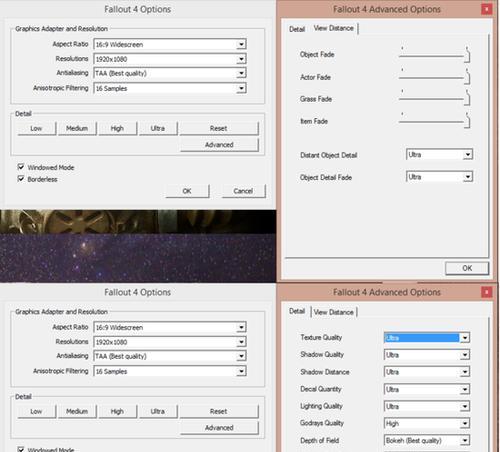Open Advanced settings from upper Options window
Viewport: 500px width, 452px height.
(219, 145)
